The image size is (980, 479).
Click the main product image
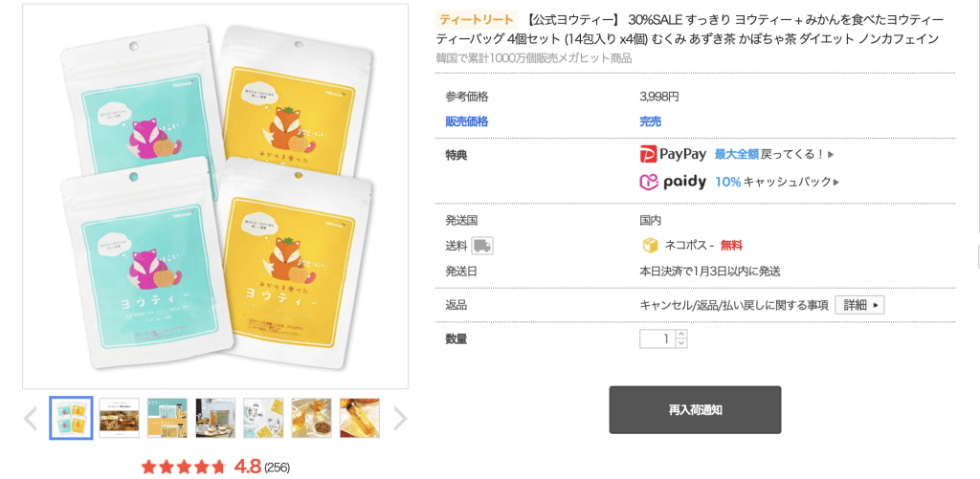coord(215,196)
